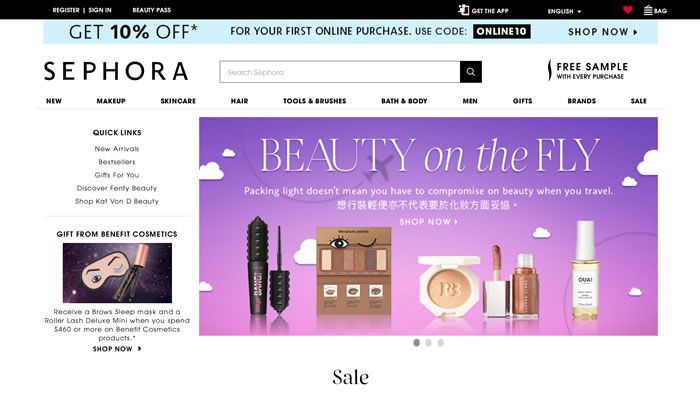
Task: Select the second carousel dot
Action: [x=429, y=342]
